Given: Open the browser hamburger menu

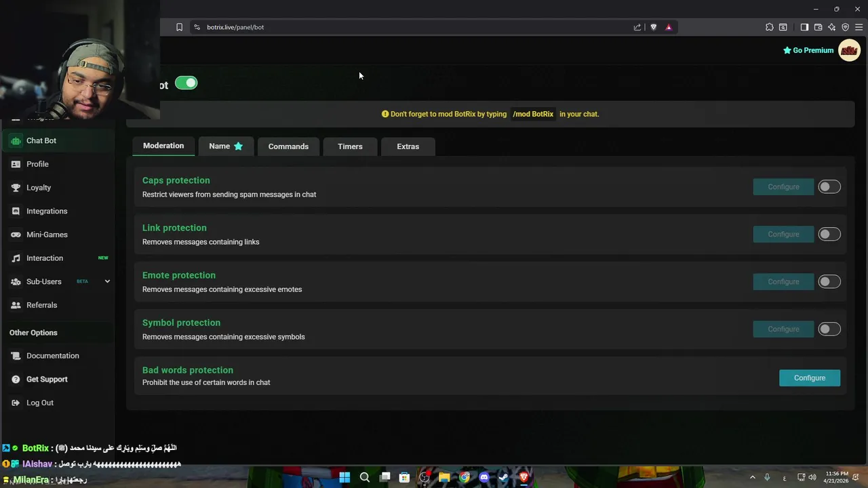Looking at the screenshot, I should click(x=859, y=27).
